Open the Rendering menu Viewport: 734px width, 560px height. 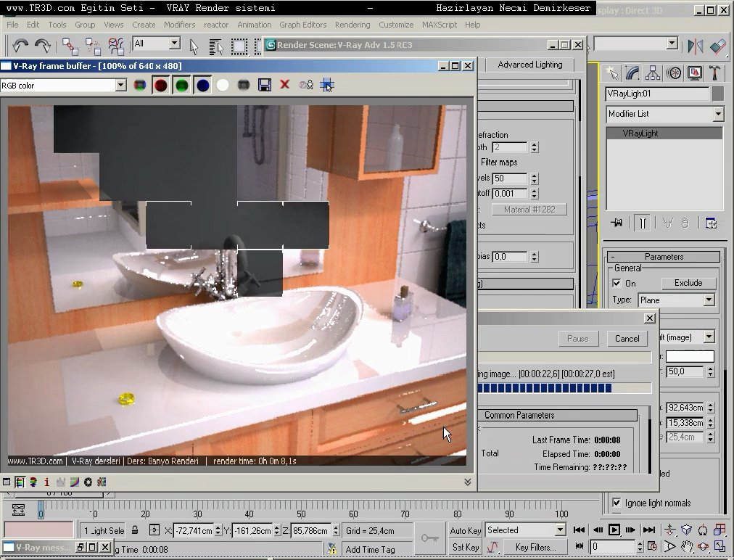(x=352, y=25)
